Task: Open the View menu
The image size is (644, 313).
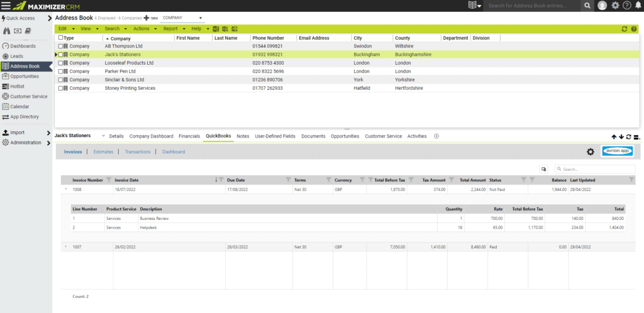Action: coord(90,29)
